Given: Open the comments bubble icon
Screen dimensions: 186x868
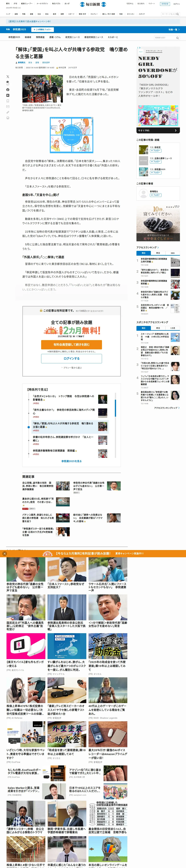Looking at the screenshot, I should tap(8, 83).
